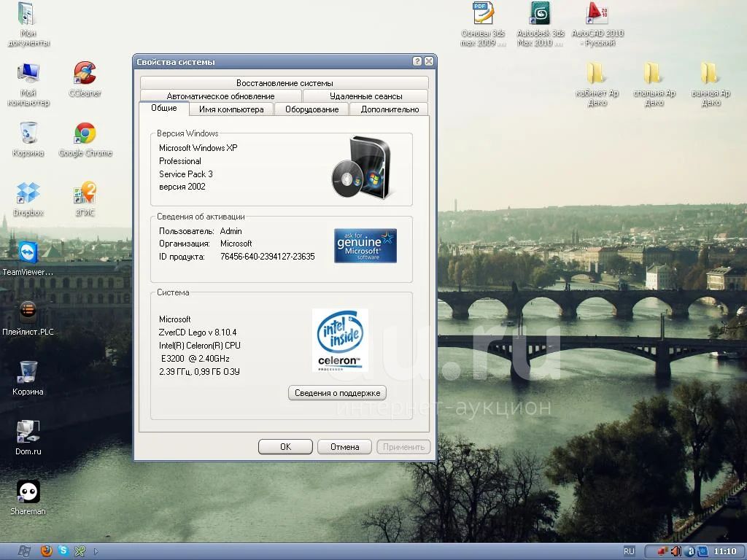Switch to the Оборудование tab

click(x=312, y=109)
